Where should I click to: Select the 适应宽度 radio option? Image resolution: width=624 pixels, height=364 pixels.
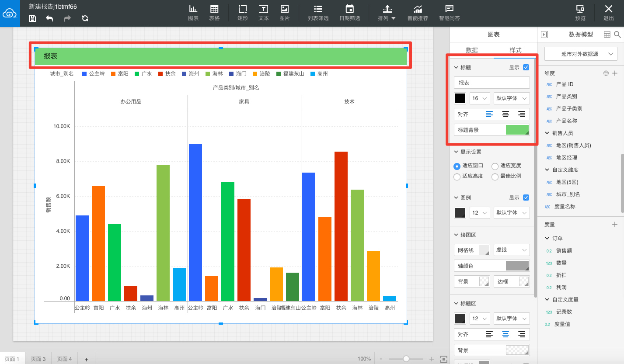(495, 166)
